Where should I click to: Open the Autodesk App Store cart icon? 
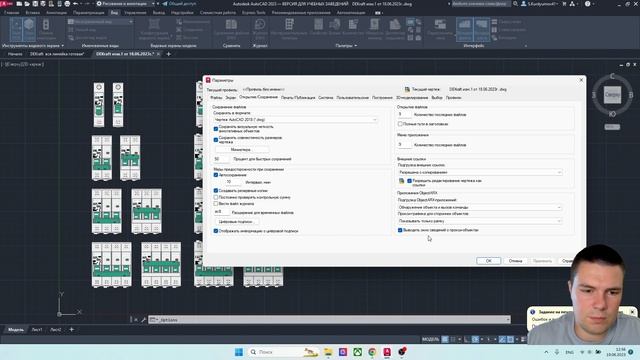564,4
